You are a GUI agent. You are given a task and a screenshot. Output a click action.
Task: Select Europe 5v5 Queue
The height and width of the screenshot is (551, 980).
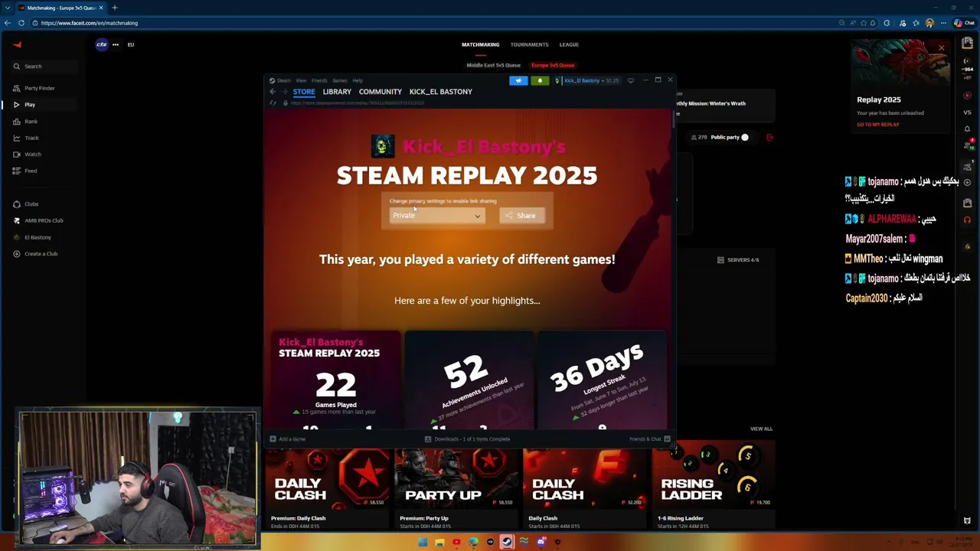553,65
